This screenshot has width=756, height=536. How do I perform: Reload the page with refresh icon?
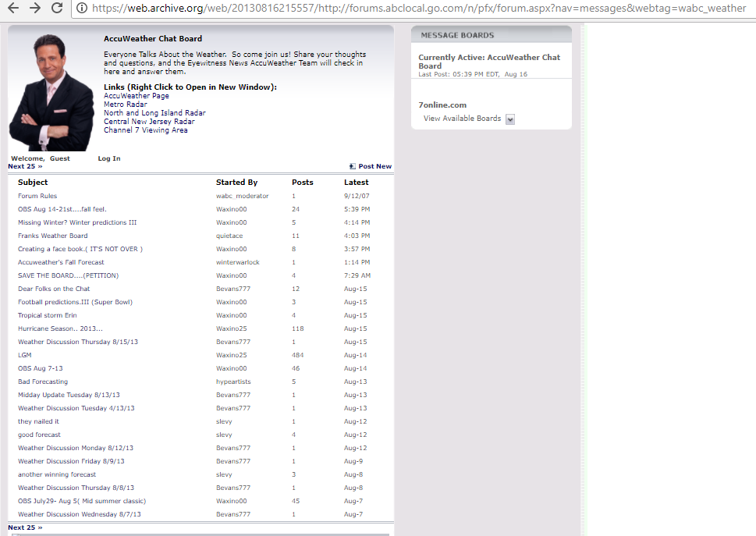57,8
